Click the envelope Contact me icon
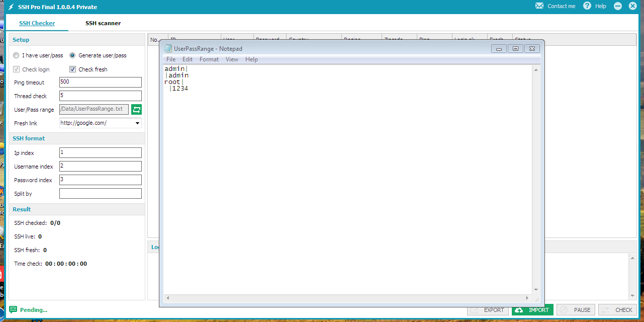 pyautogui.click(x=539, y=6)
